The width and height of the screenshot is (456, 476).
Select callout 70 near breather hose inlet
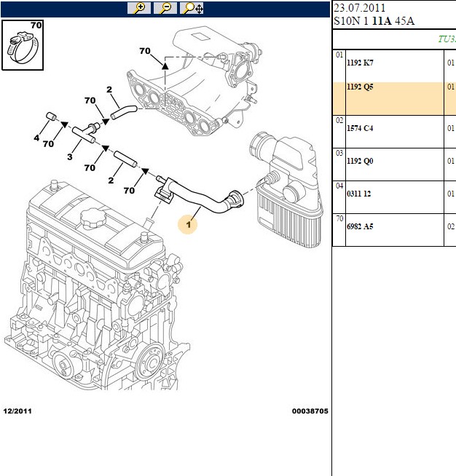coord(129,191)
